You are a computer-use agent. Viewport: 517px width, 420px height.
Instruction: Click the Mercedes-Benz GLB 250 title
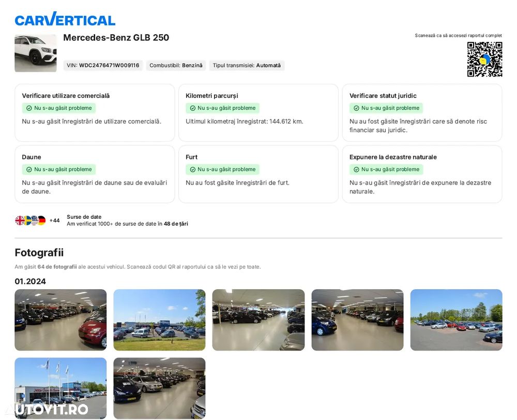(x=116, y=38)
